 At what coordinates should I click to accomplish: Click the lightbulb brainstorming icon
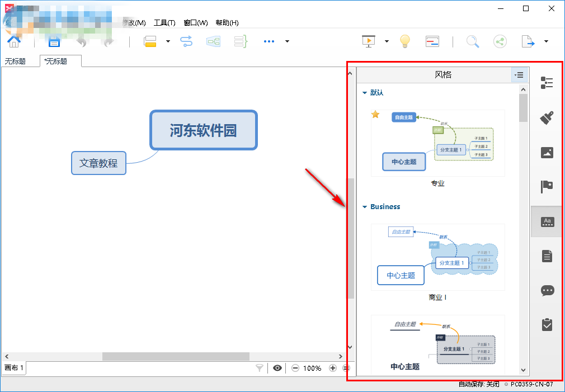coord(404,41)
